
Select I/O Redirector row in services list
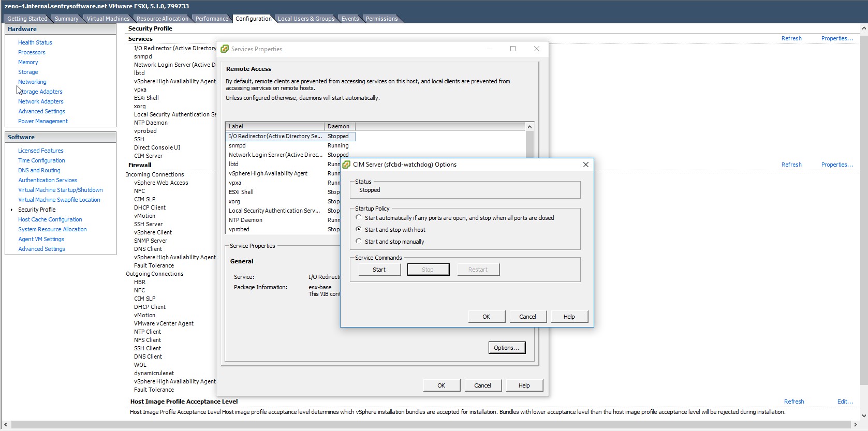(290, 136)
